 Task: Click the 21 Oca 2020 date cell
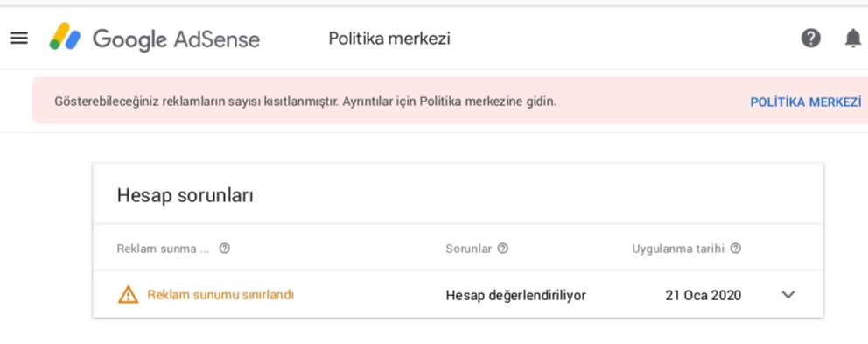(703, 295)
